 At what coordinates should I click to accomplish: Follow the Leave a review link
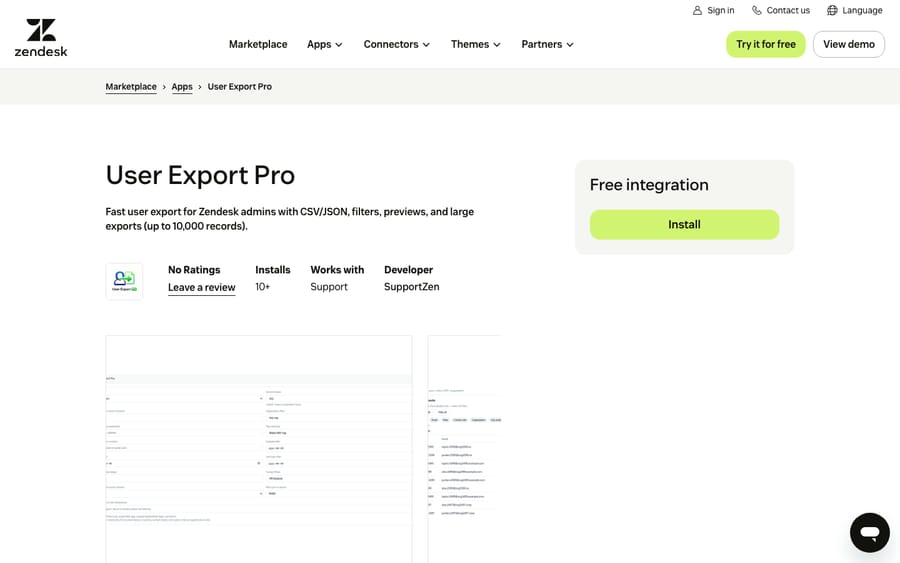tap(201, 288)
